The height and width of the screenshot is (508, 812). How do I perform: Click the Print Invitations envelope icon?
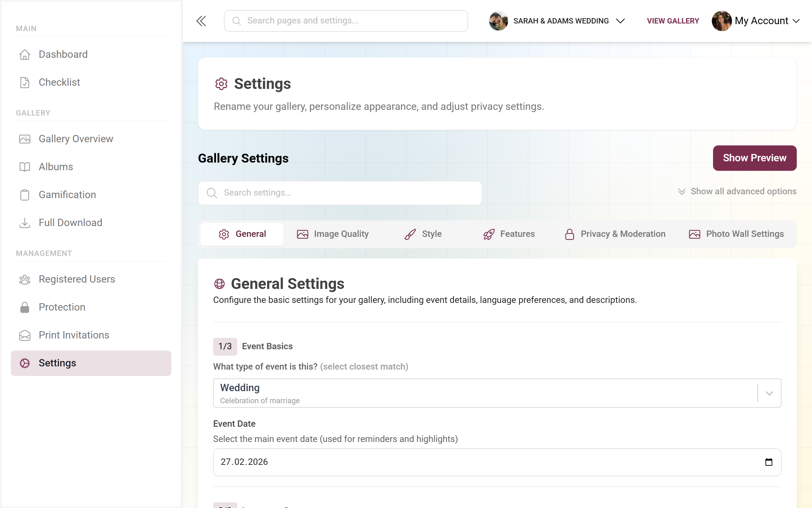[24, 335]
